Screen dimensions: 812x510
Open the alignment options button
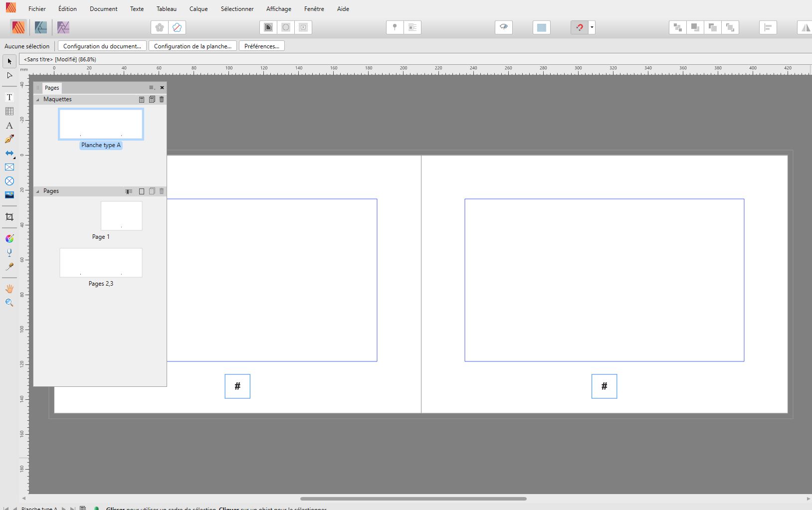tap(768, 27)
